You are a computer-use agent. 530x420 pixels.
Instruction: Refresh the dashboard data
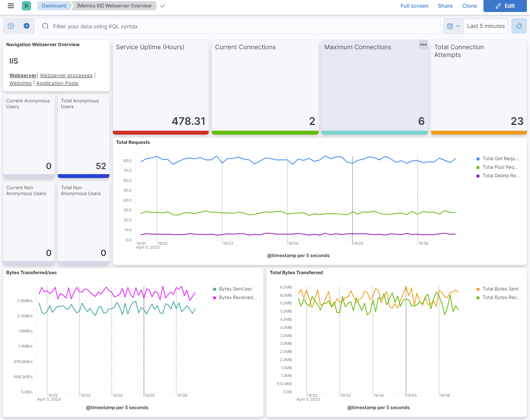point(519,26)
